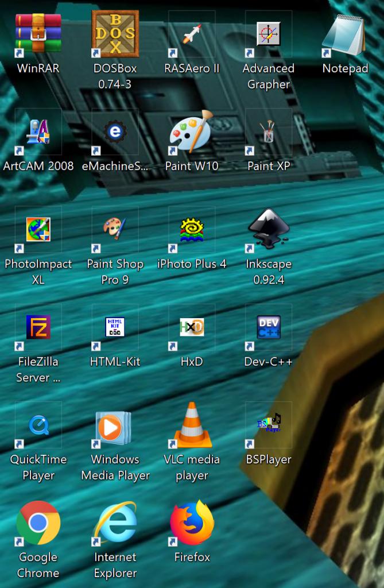Click the QuickTime Player icon
Screen dimensions: 384x588
(38, 425)
